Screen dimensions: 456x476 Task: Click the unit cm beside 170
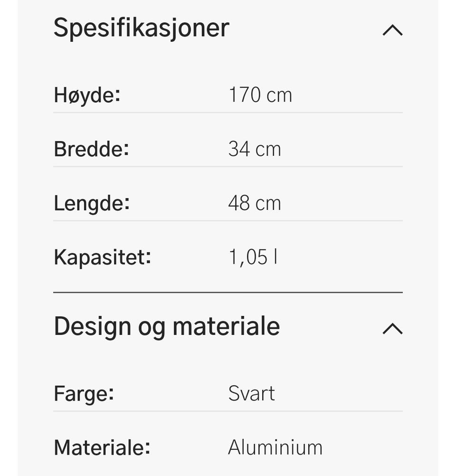(x=279, y=96)
